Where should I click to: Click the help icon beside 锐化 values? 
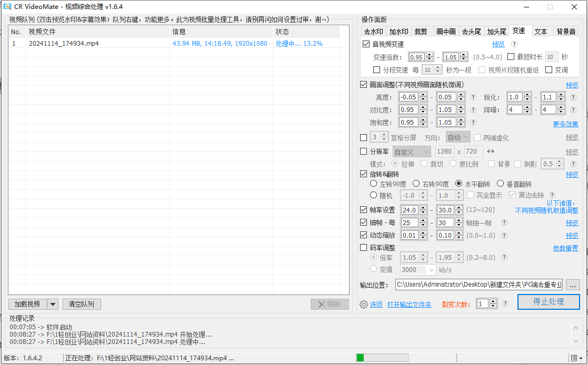point(573,97)
